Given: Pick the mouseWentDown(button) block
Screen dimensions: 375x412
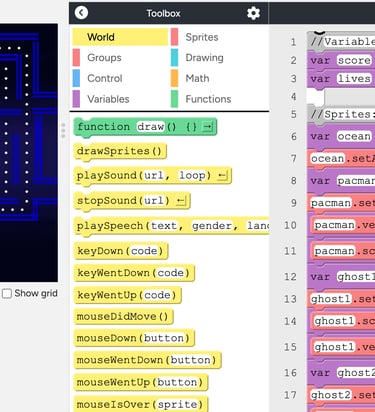Looking at the screenshot, I should (147, 360).
